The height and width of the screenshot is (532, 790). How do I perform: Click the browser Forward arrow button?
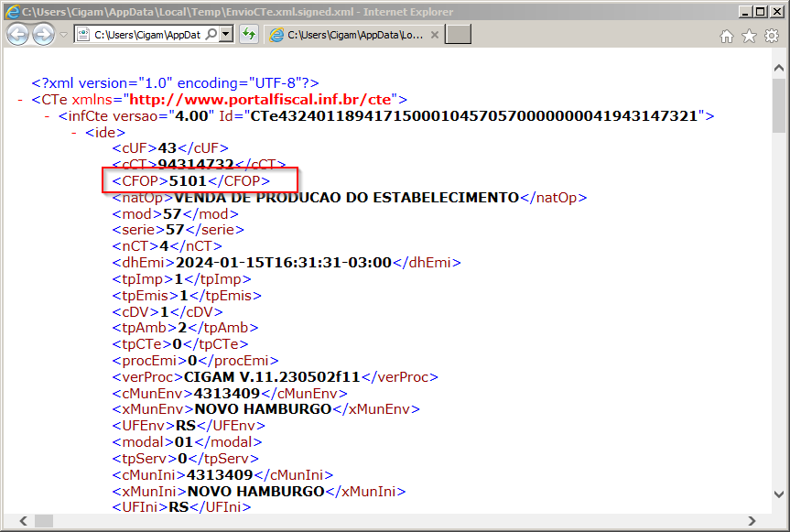click(43, 35)
